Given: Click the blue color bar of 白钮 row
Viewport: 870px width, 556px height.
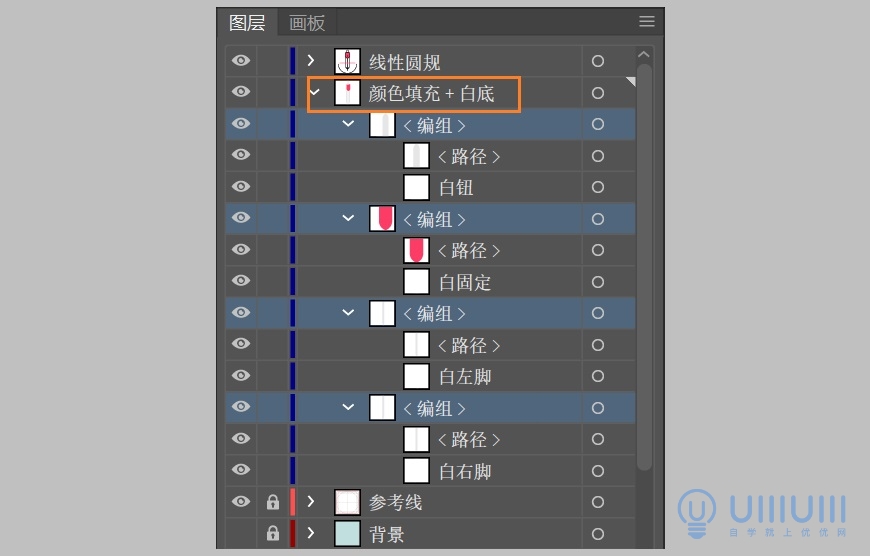Looking at the screenshot, I should (x=292, y=187).
